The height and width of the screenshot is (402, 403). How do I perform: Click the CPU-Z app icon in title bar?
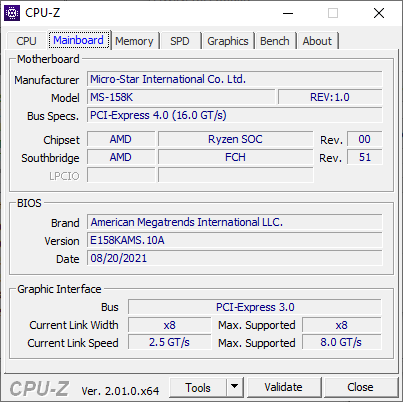pos(12,13)
